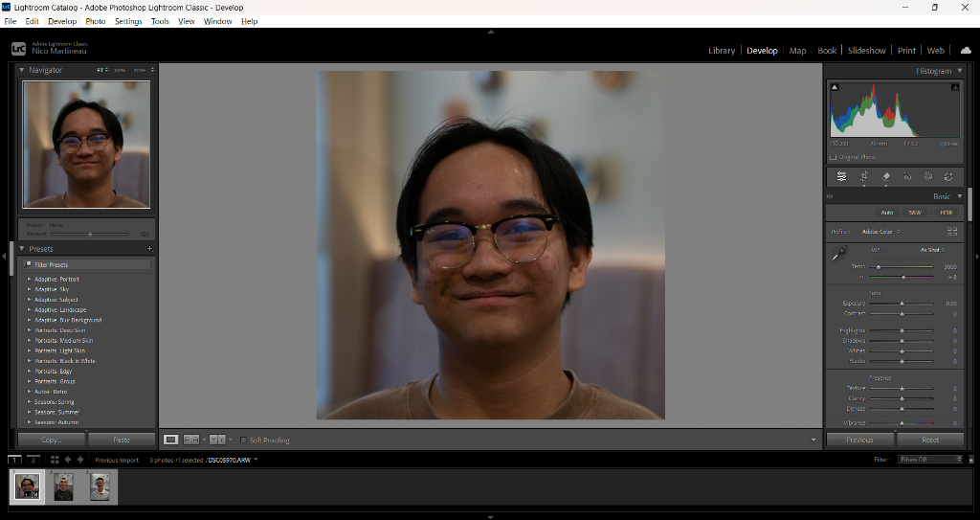The image size is (980, 520).
Task: Toggle the B&W treatment button
Action: tap(915, 213)
